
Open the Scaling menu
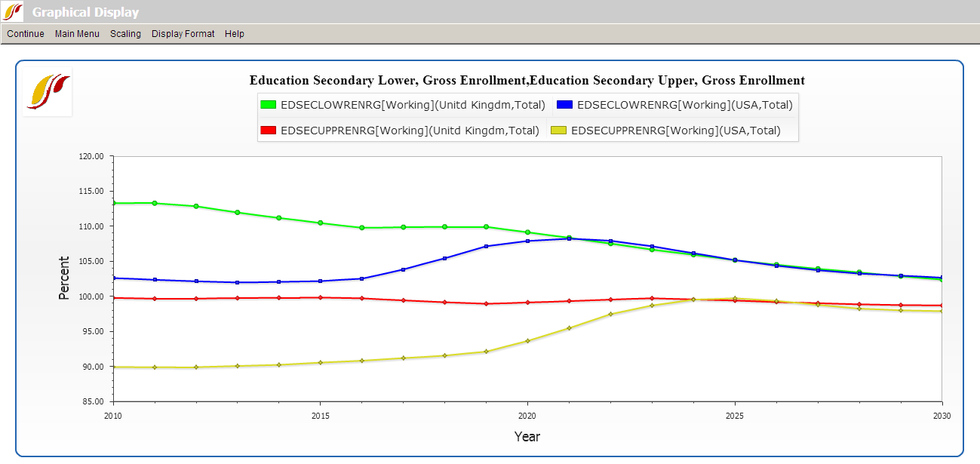[125, 34]
